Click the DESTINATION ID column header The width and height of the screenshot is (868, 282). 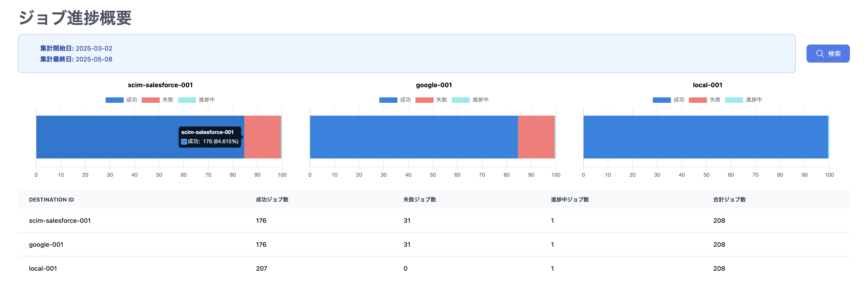pos(51,200)
